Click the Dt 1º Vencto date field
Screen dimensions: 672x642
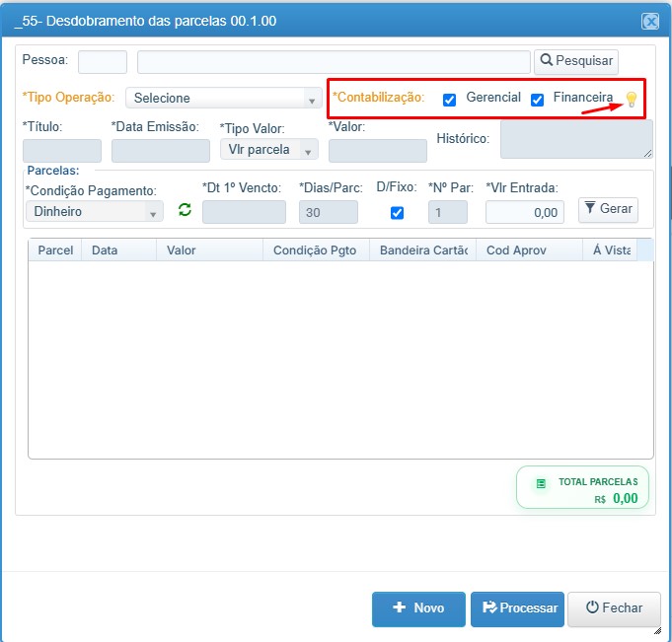pos(245,212)
